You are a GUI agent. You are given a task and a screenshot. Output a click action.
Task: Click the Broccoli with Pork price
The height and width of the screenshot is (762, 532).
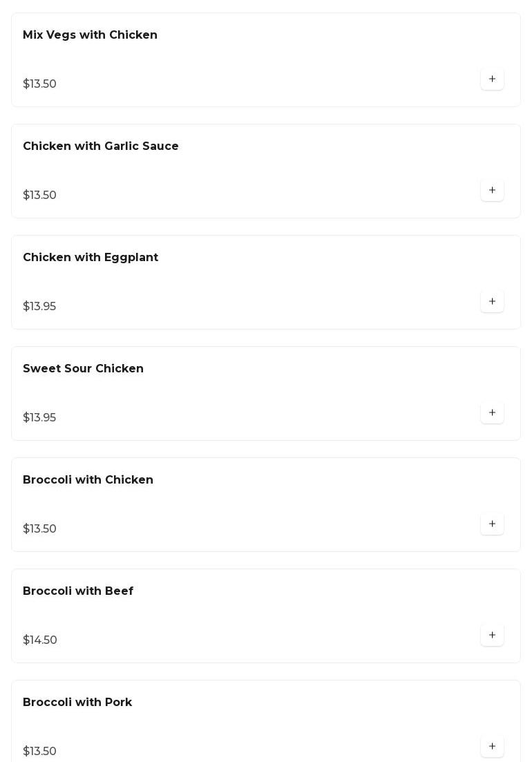40,752
